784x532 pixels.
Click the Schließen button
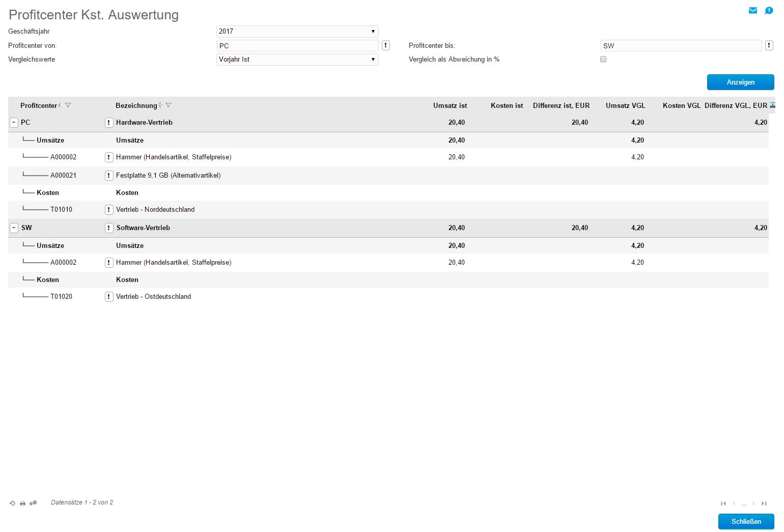(746, 521)
